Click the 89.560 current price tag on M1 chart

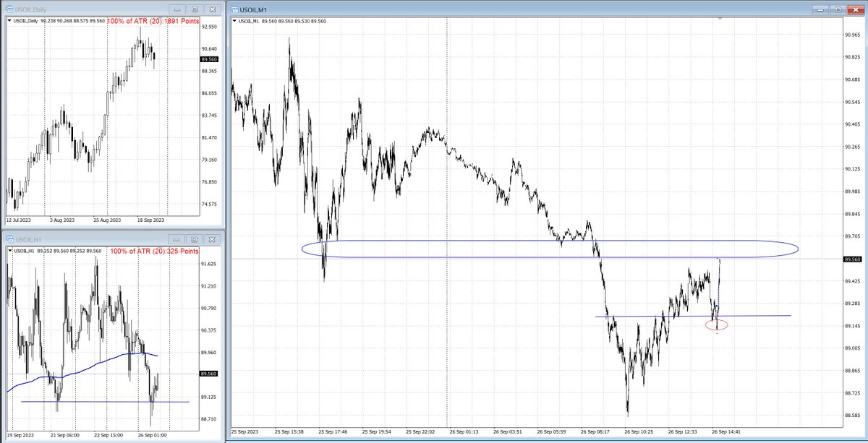click(853, 259)
